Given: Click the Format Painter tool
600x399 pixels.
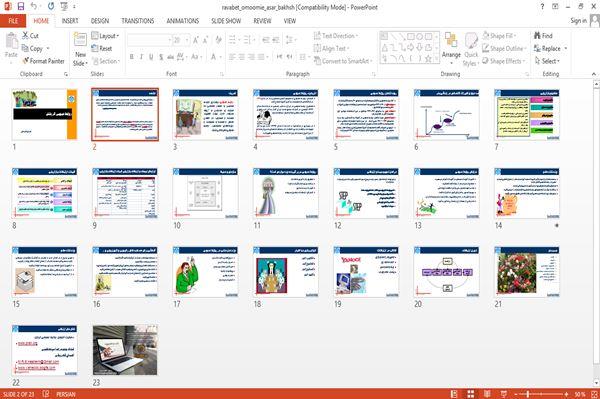Looking at the screenshot, I should coord(43,61).
